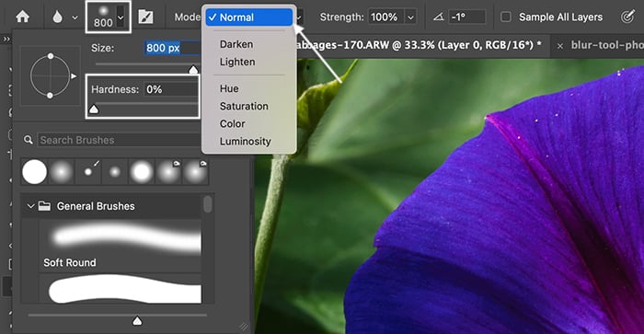Toggle the Brush Settings panel icon

point(145,17)
